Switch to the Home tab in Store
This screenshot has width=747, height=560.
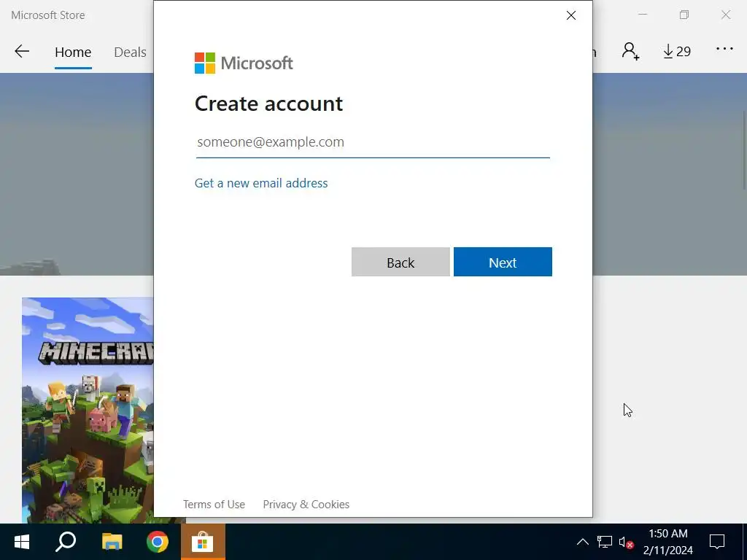[x=73, y=52]
